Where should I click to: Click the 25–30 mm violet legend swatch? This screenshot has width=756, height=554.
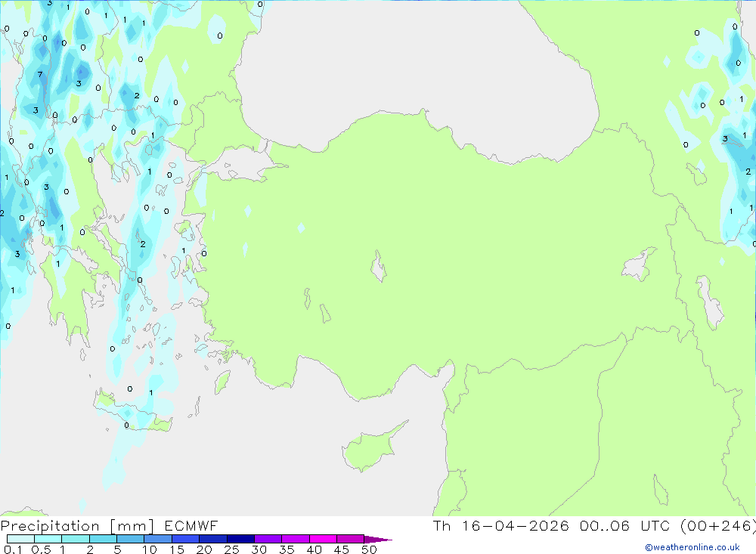pos(240,539)
